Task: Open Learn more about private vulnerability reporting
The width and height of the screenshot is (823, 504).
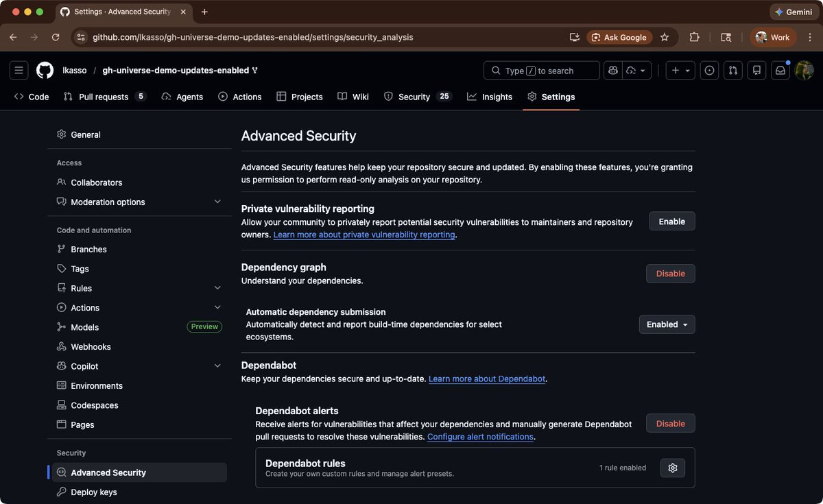Action: click(364, 235)
